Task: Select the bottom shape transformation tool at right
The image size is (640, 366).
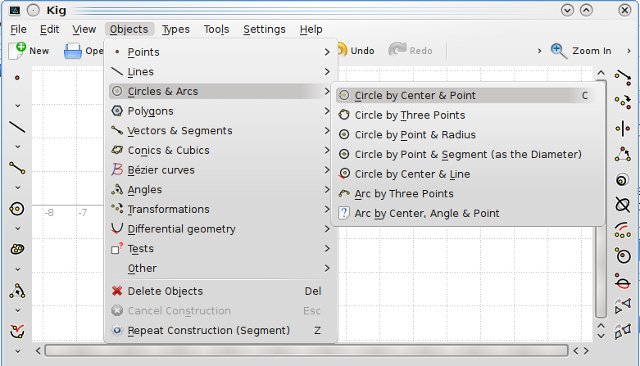Action: pyautogui.click(x=623, y=331)
